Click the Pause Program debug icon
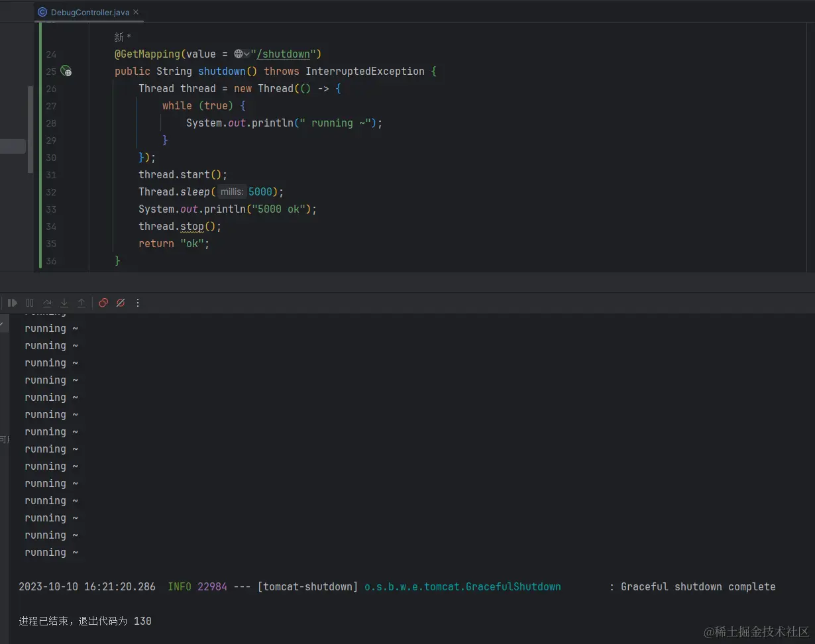The width and height of the screenshot is (815, 644). click(x=30, y=303)
